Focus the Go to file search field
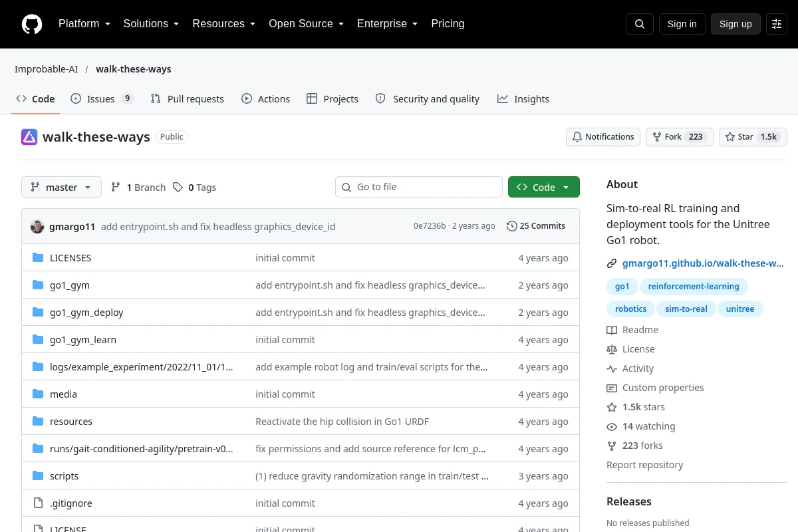The image size is (798, 532). pos(419,187)
